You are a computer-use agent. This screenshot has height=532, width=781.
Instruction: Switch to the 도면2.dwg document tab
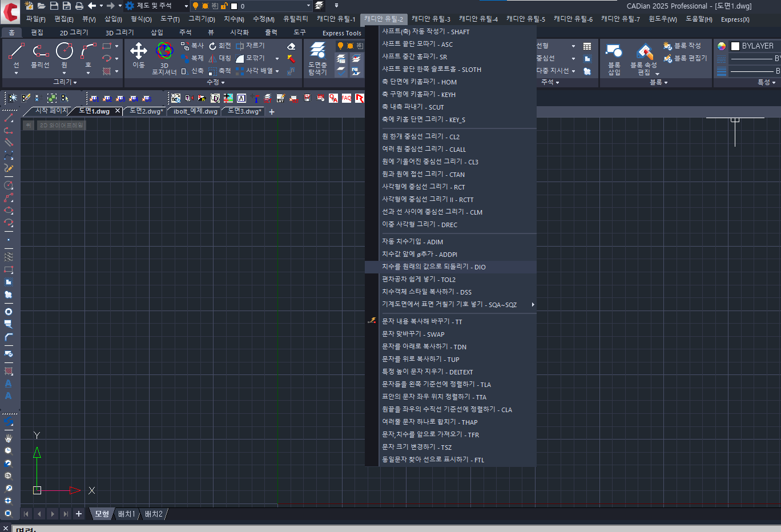(x=146, y=111)
